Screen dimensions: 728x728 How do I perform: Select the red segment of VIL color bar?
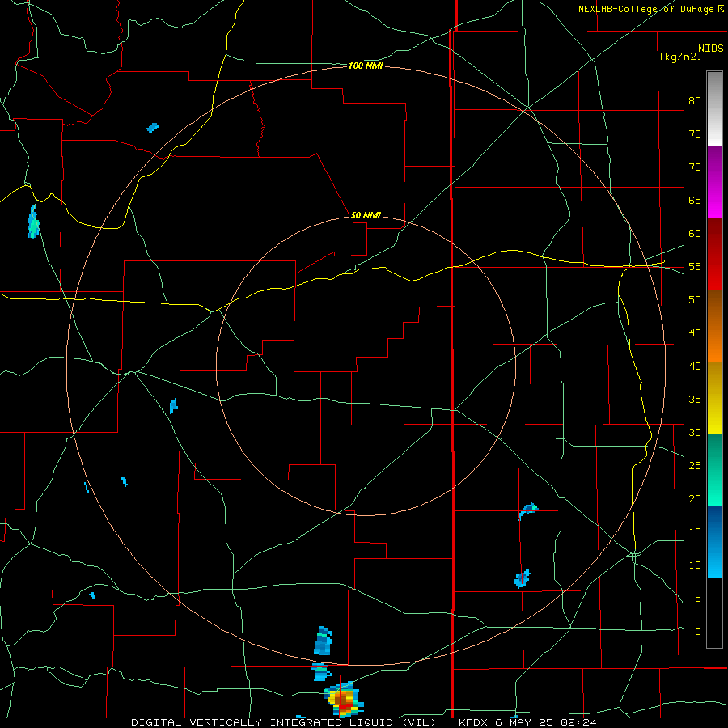[714, 254]
